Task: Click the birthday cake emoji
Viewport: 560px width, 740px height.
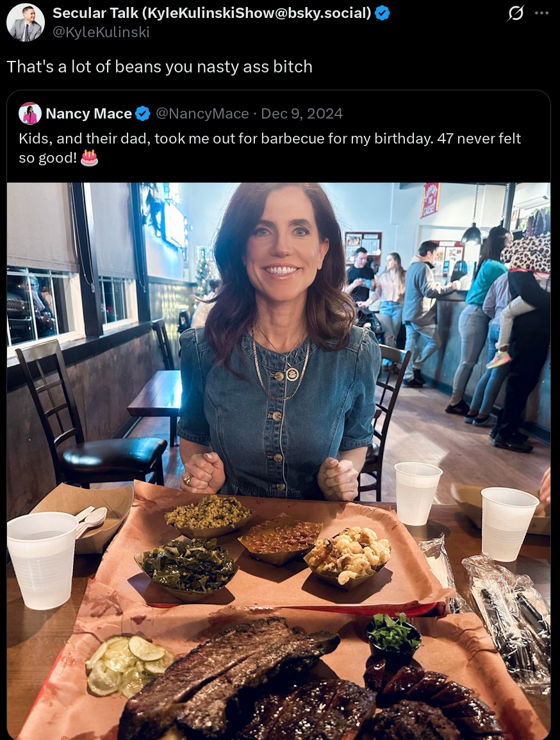Action: click(90, 158)
